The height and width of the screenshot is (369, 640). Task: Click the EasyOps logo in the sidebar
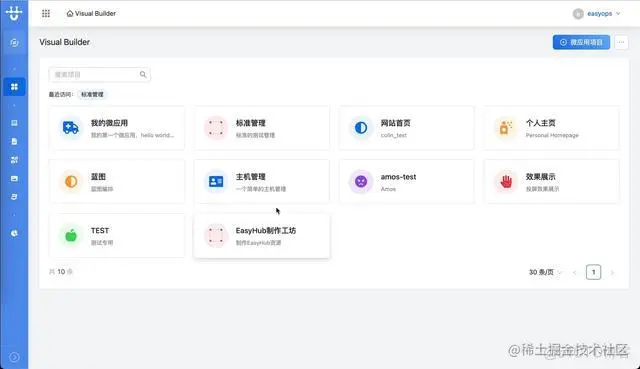(14, 13)
